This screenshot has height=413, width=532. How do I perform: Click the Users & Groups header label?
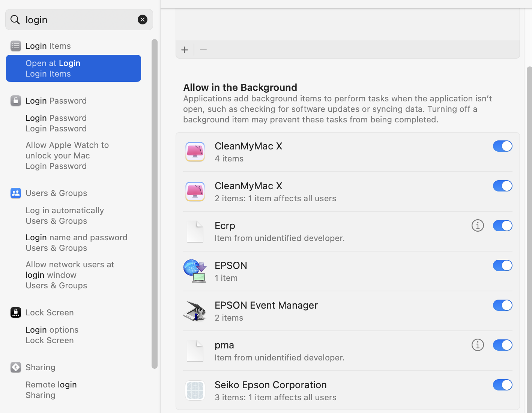tap(56, 193)
